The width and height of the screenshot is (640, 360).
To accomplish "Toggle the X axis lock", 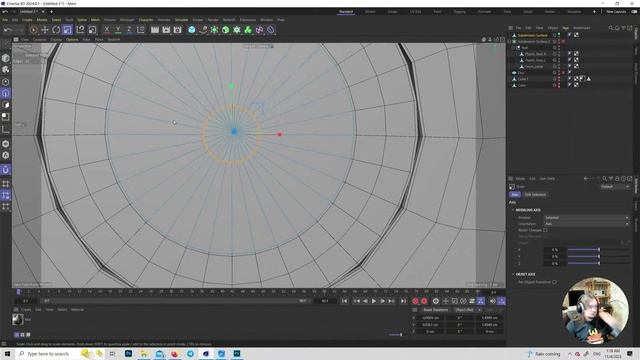I will tap(107, 30).
